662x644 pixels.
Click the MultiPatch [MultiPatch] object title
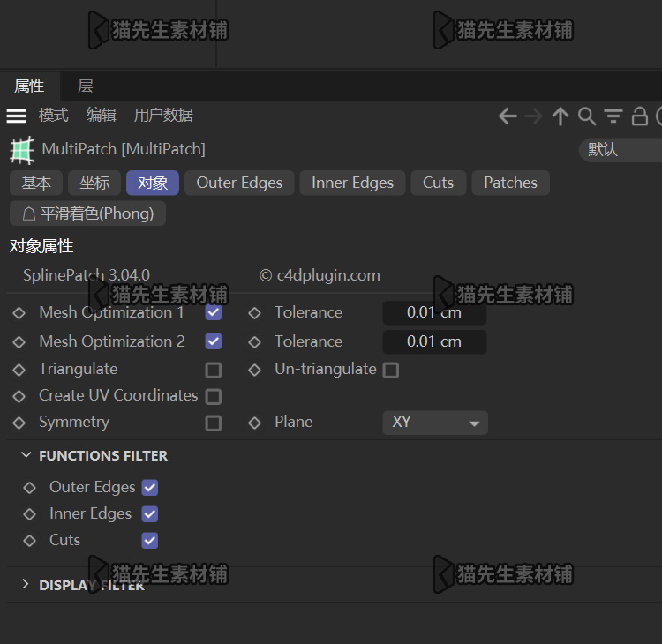coord(124,149)
